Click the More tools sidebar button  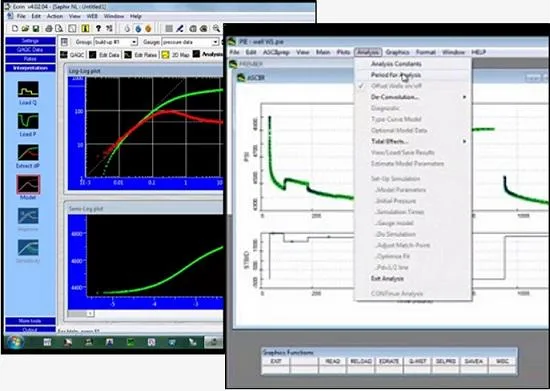point(30,321)
